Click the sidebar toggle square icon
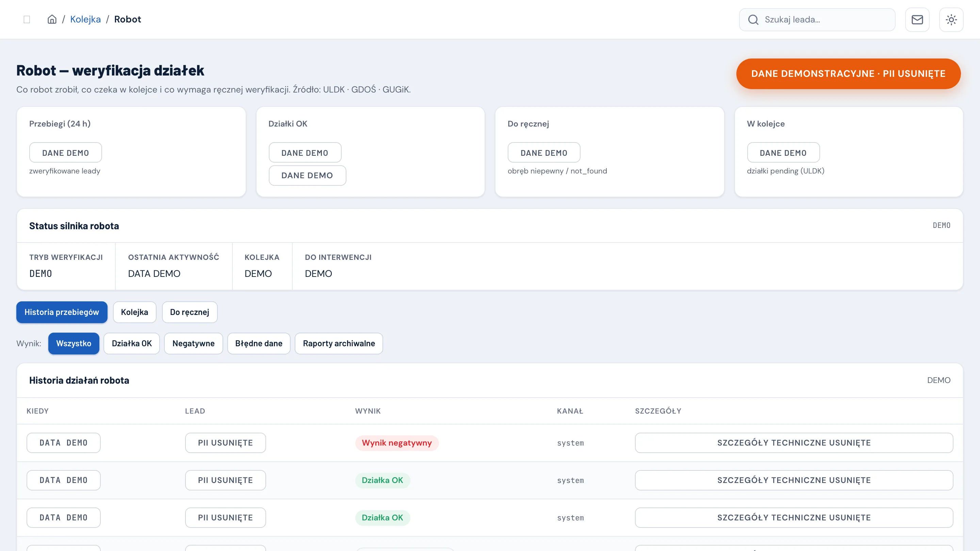The height and width of the screenshot is (551, 980). tap(27, 19)
